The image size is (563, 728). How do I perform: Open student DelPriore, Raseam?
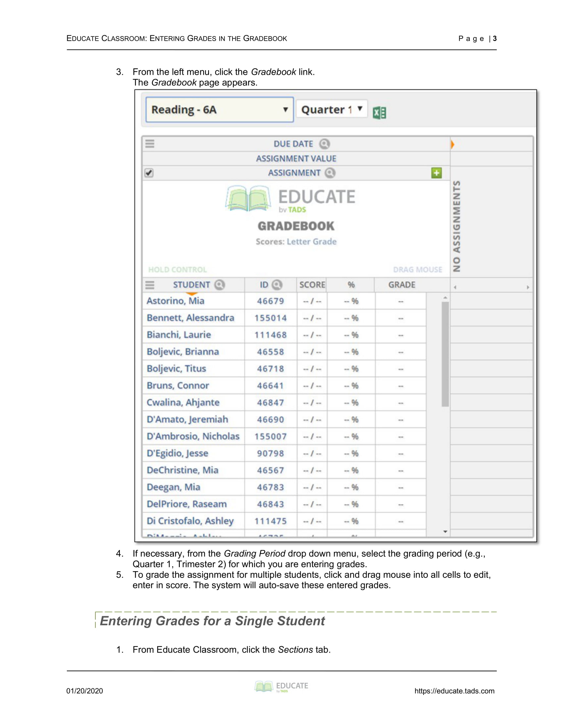(x=187, y=504)
